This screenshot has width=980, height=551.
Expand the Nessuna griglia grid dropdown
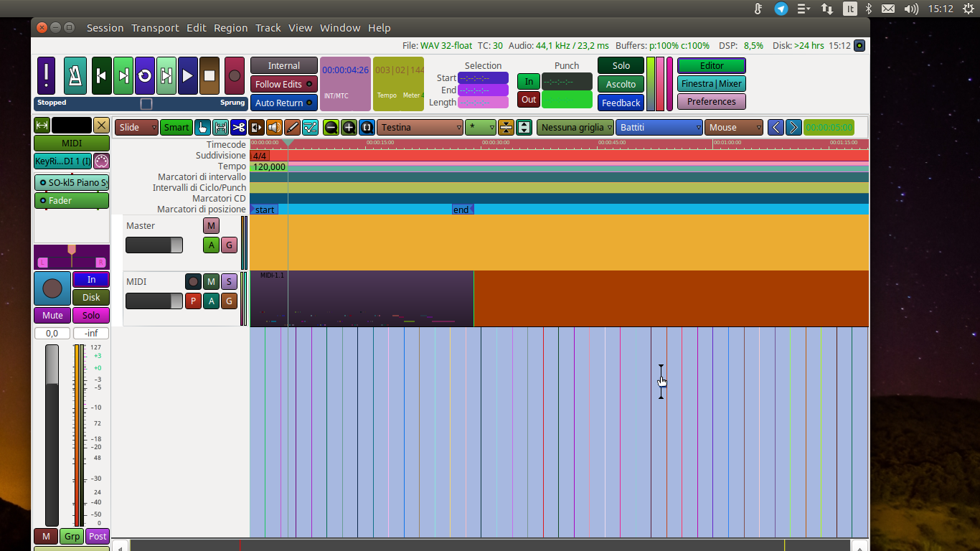click(575, 128)
